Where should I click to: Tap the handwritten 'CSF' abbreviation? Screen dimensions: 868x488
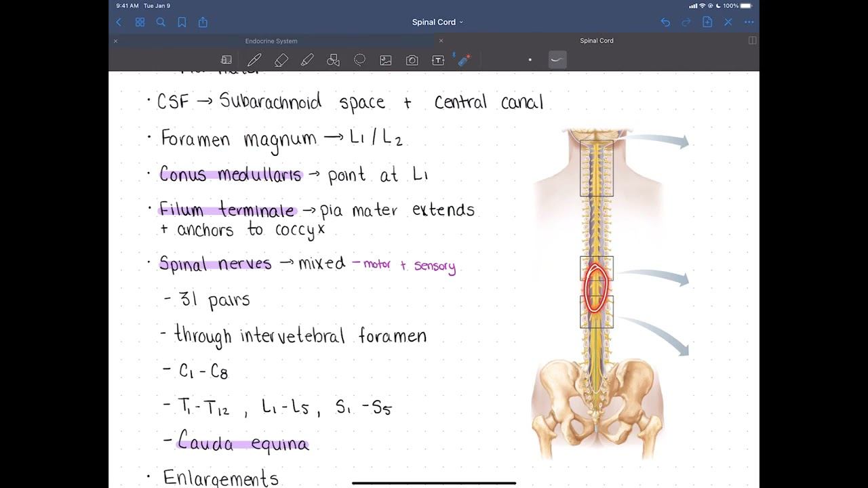[x=173, y=102]
